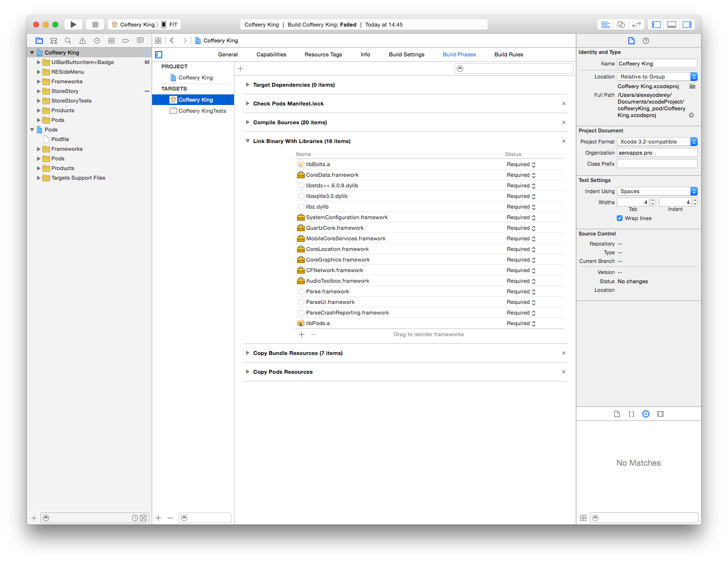Expand the StoreStory folder
This screenshot has width=728, height=563.
pyautogui.click(x=39, y=92)
